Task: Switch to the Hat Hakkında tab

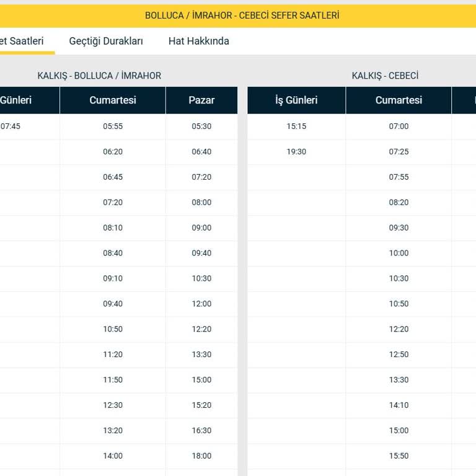Action: click(x=198, y=41)
